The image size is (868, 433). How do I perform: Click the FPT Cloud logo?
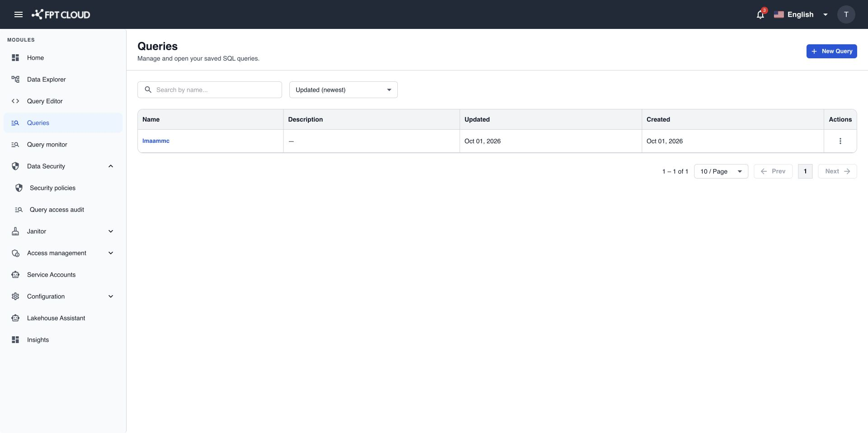tap(61, 14)
